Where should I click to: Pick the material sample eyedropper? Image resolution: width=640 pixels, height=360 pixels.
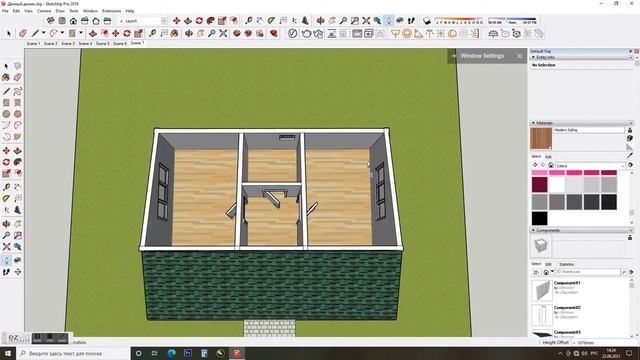(x=630, y=155)
